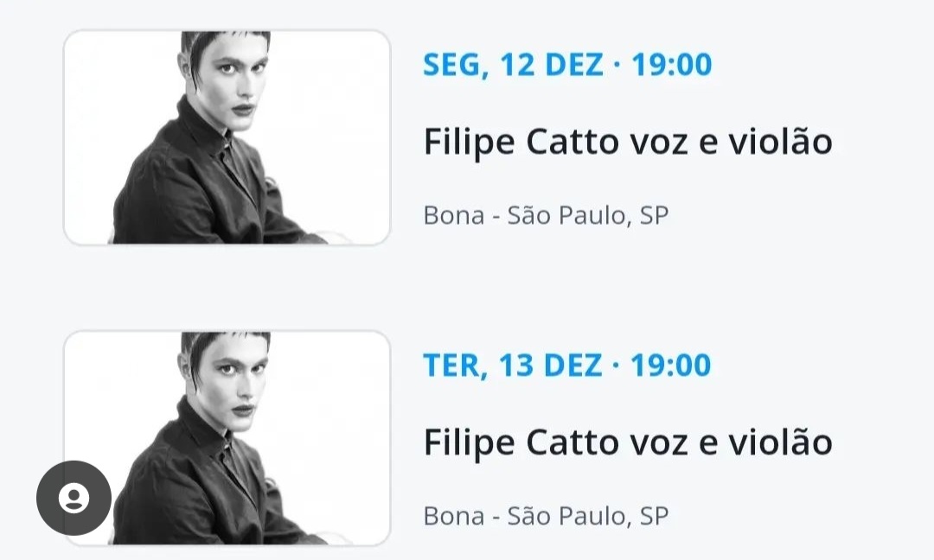Click the Tuesday event title 'Filipe Catto voz e violão'
Image resolution: width=934 pixels, height=560 pixels.
pos(627,442)
